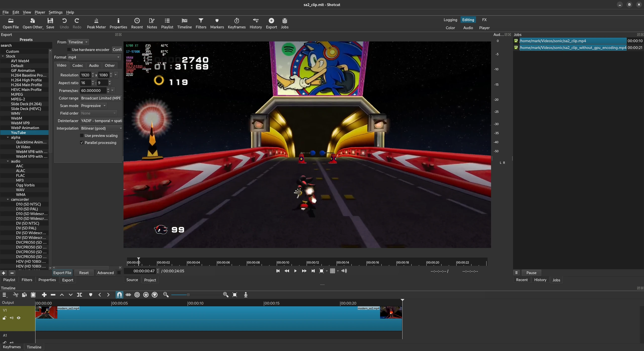644x351 pixels.
Task: Click the timeline Copy icon
Action: click(24, 295)
